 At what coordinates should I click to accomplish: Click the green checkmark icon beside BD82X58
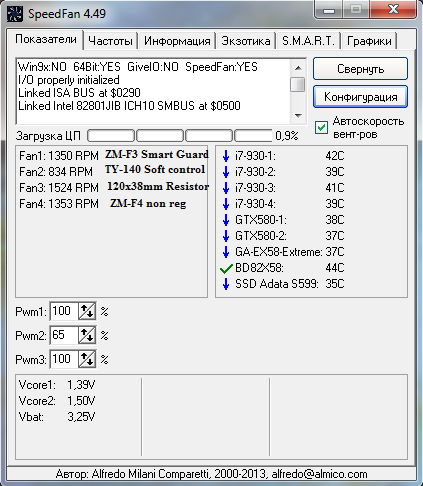click(226, 268)
